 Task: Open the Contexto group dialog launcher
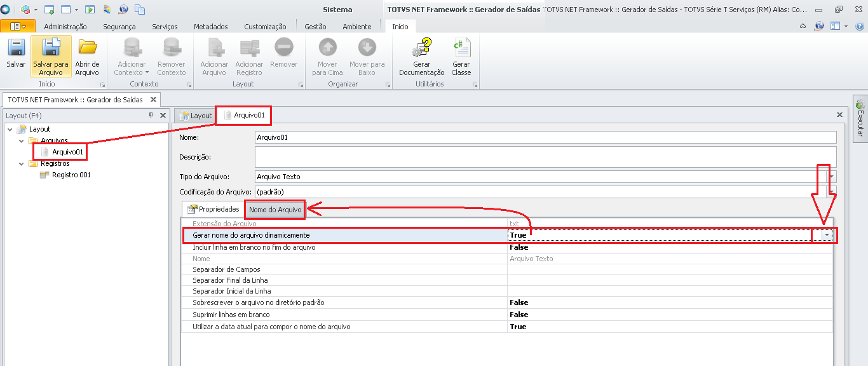click(189, 85)
